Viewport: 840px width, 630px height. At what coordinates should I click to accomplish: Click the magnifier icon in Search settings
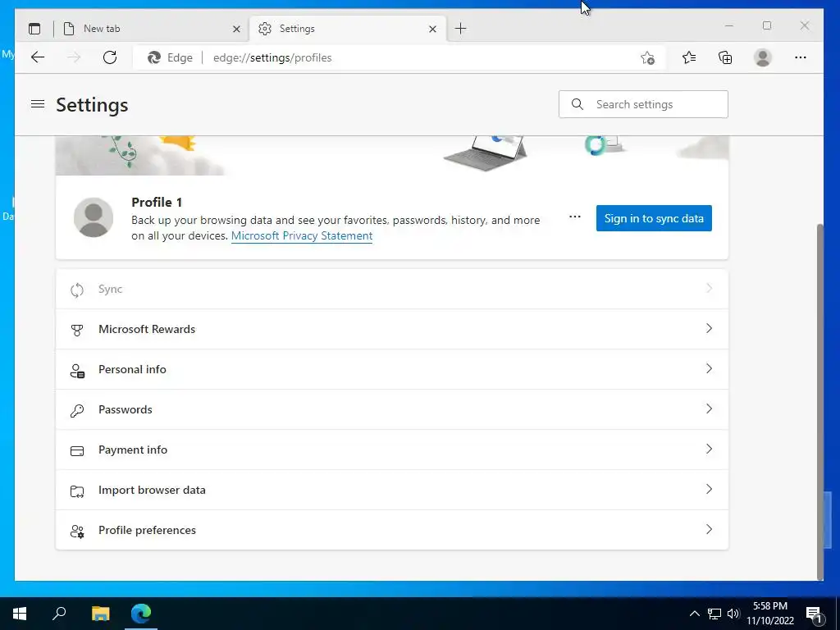click(577, 104)
